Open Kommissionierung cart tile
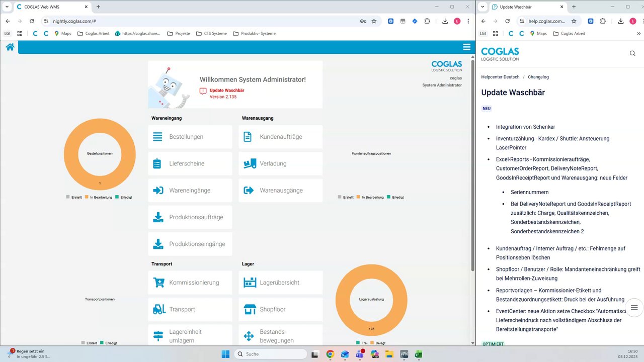This screenshot has width=644, height=362. coord(190,283)
